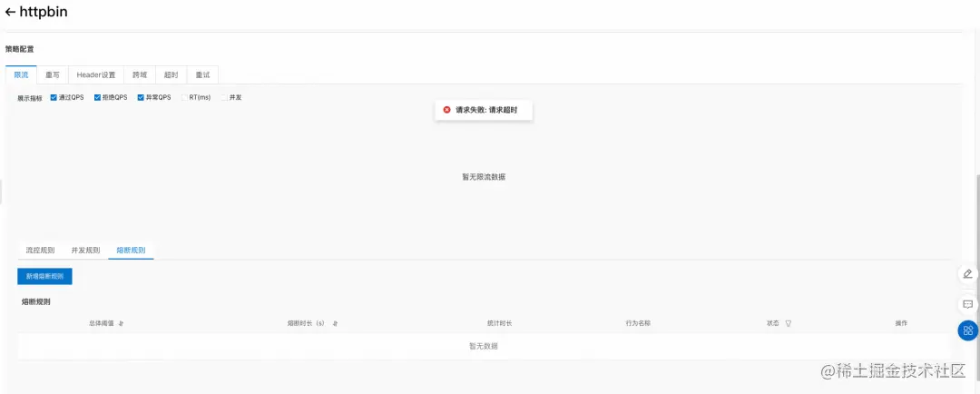Click the 暂无数据 empty table text
Viewport: 980px width, 394px height.
(x=484, y=346)
